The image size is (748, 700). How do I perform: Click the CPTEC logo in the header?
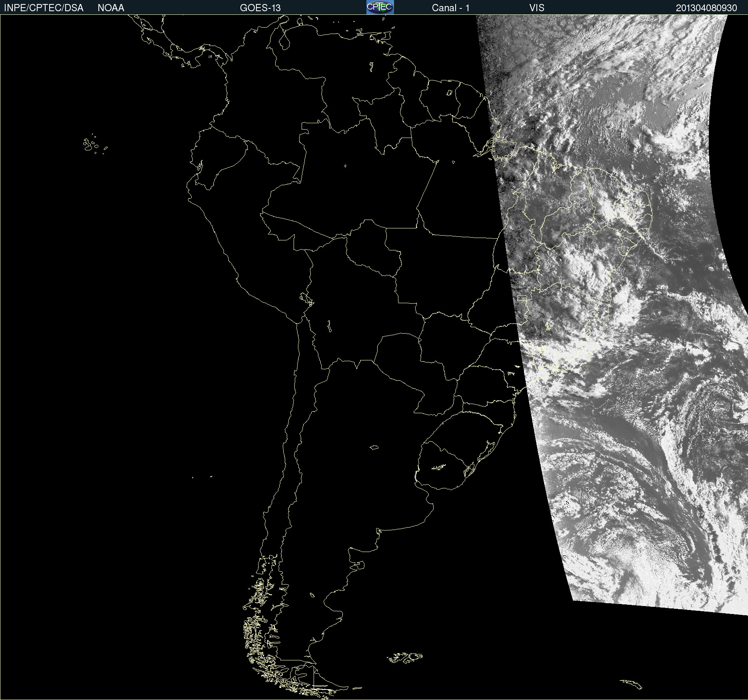(380, 7)
